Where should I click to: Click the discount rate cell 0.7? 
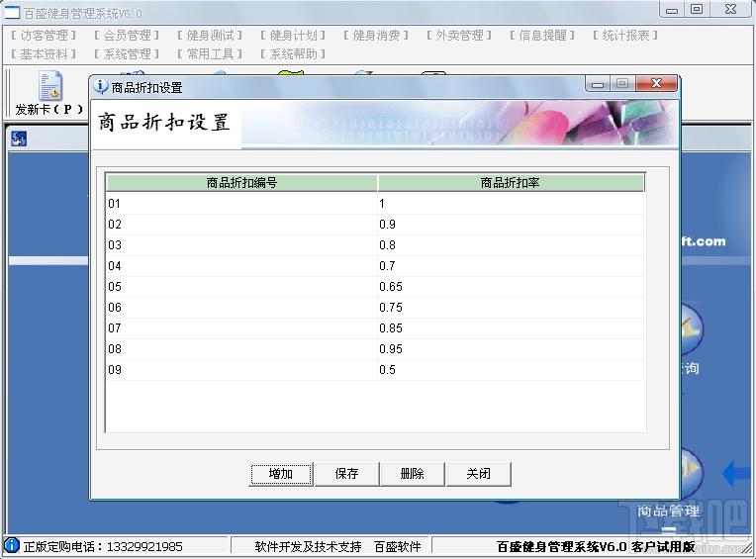coord(511,266)
